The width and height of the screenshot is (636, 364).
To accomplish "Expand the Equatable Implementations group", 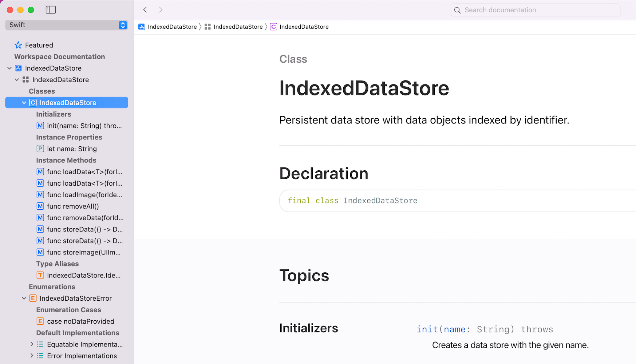I will [x=32, y=344].
